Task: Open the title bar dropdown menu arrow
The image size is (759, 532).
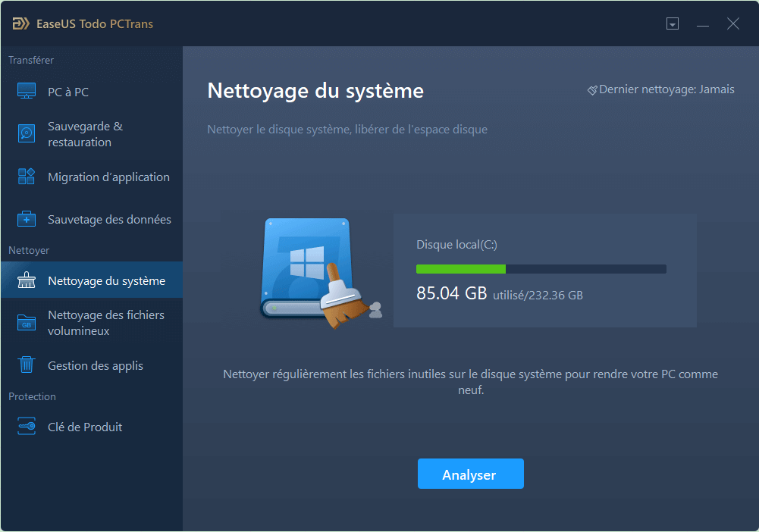Action: coord(672,24)
